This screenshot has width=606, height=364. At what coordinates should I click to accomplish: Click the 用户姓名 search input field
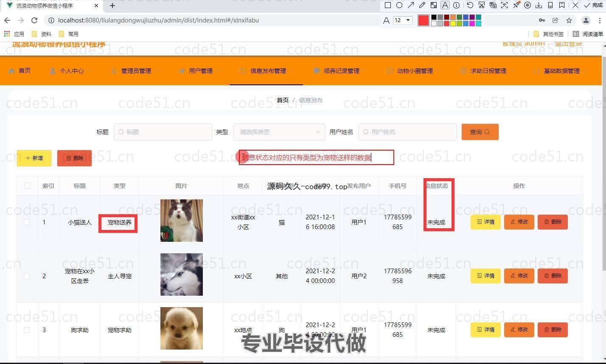coord(408,132)
